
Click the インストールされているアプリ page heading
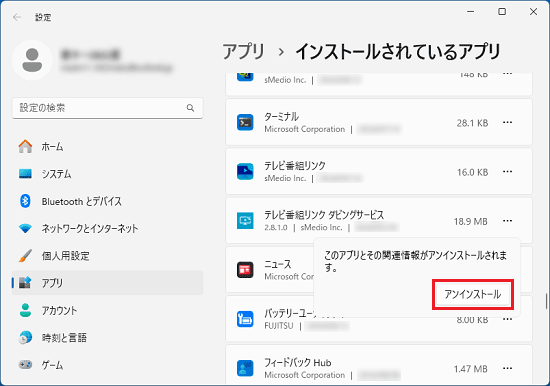click(398, 52)
